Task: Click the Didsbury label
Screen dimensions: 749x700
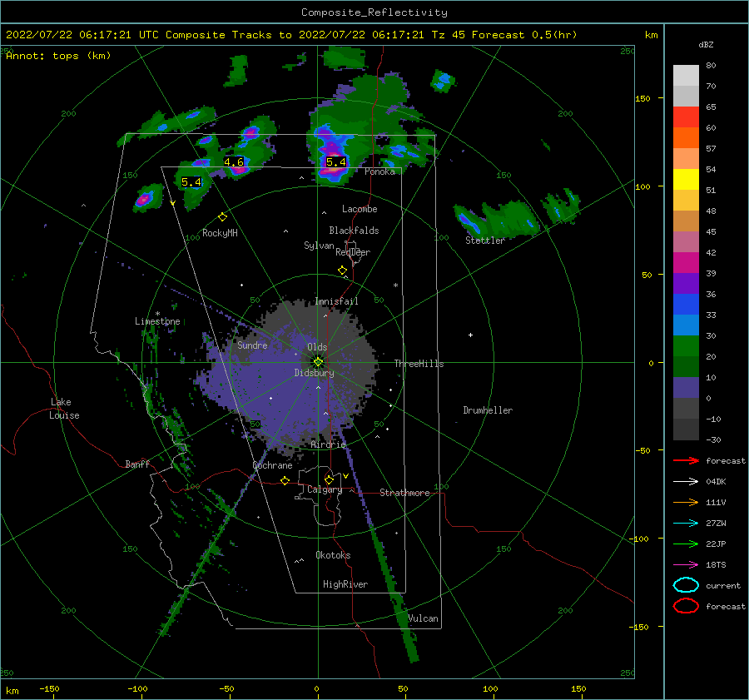Action: 315,373
